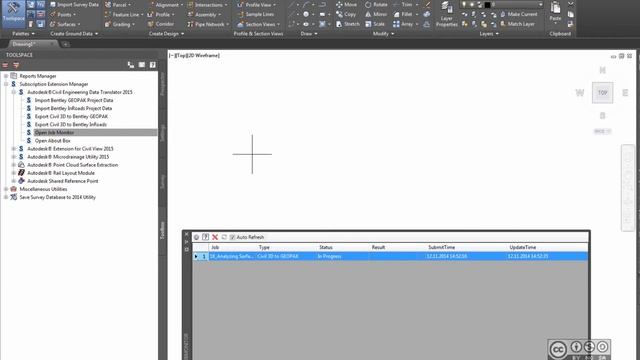The height and width of the screenshot is (360, 640).
Task: Open the Alignment dropdown
Action: (166, 4)
